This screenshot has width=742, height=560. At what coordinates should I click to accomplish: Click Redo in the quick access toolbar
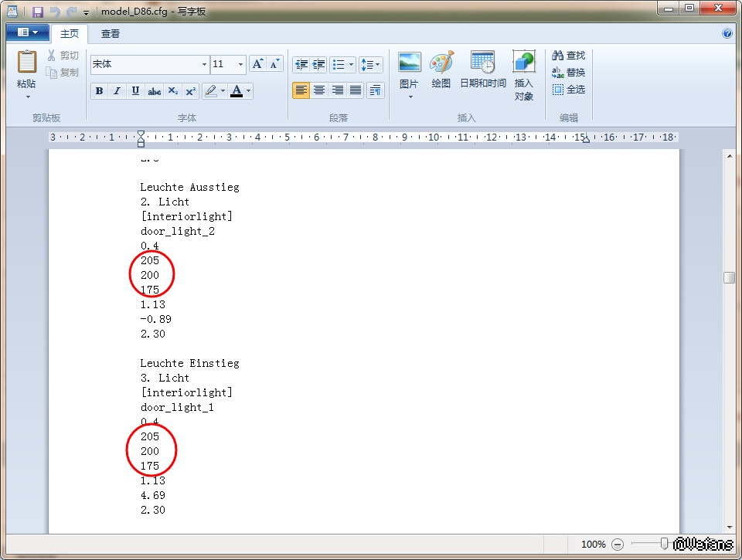point(71,12)
